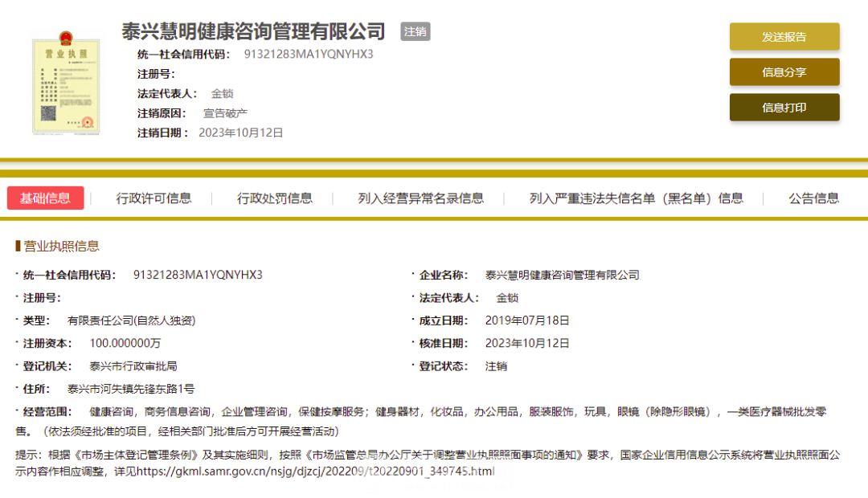The height and width of the screenshot is (498, 868).
Task: Click the 经营范围 business scope text
Action: 420,421
